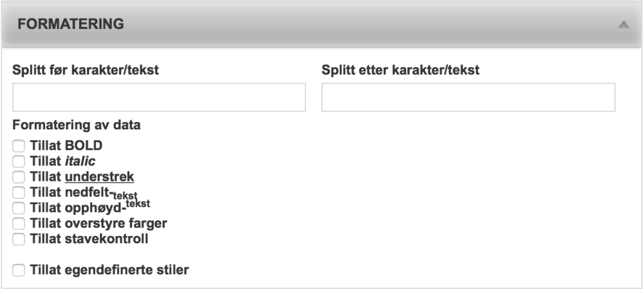Click the 'Formatering av data' heading
Viewport: 644px width, 294px height.
(x=77, y=125)
